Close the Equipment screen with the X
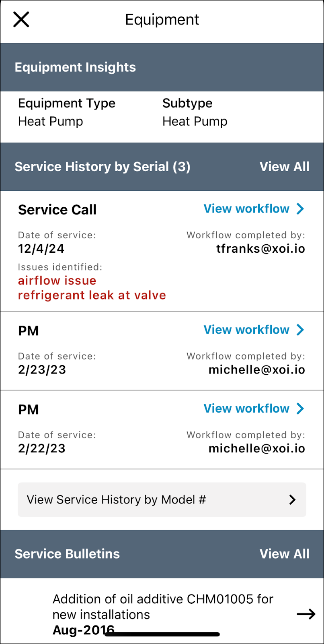324x644 pixels. 21,19
